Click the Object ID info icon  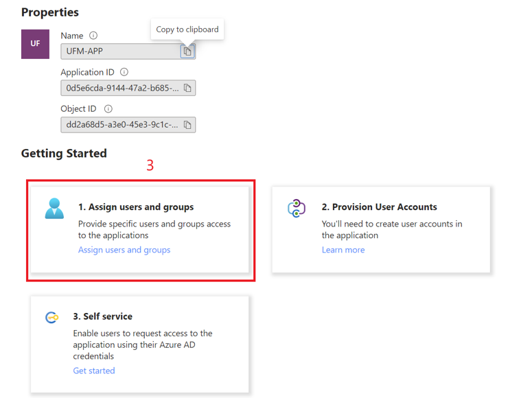(x=108, y=108)
